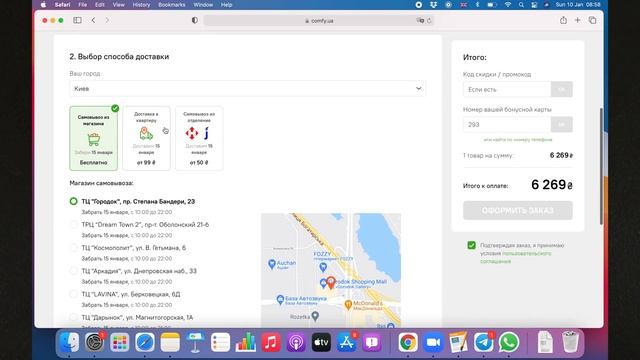Open Spotlight search in menu bar
This screenshot has height=360, width=640.
coord(521,5)
